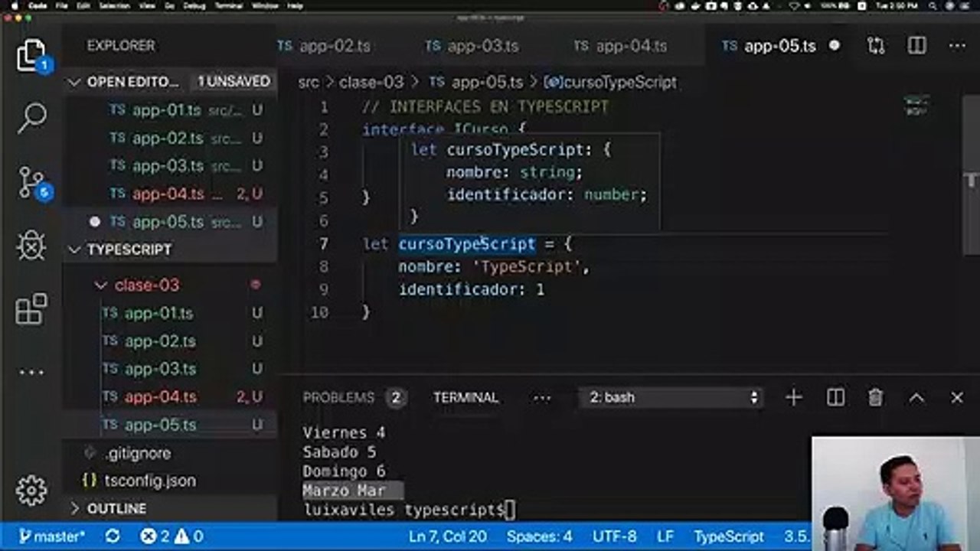Split the editor to the right
The width and height of the screenshot is (980, 551).
[916, 46]
